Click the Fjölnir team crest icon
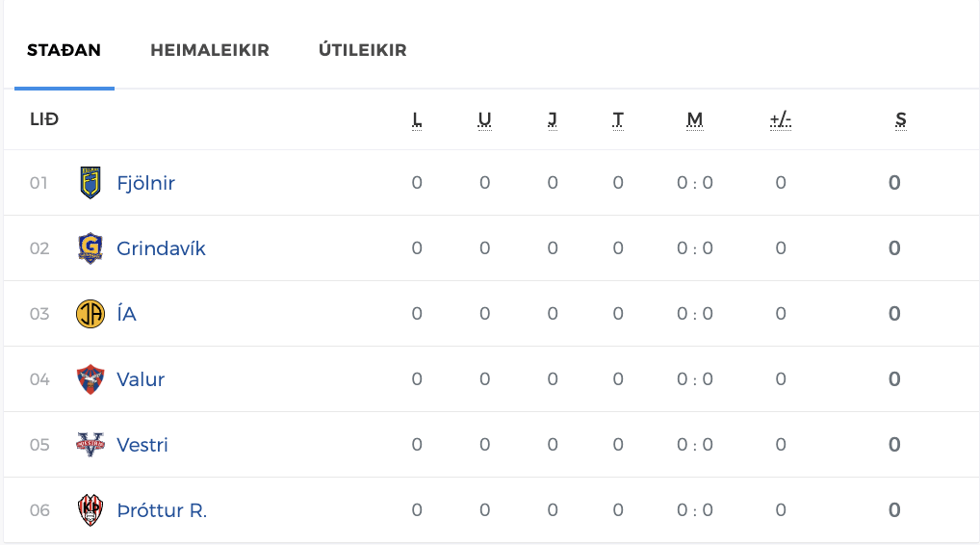 click(90, 183)
